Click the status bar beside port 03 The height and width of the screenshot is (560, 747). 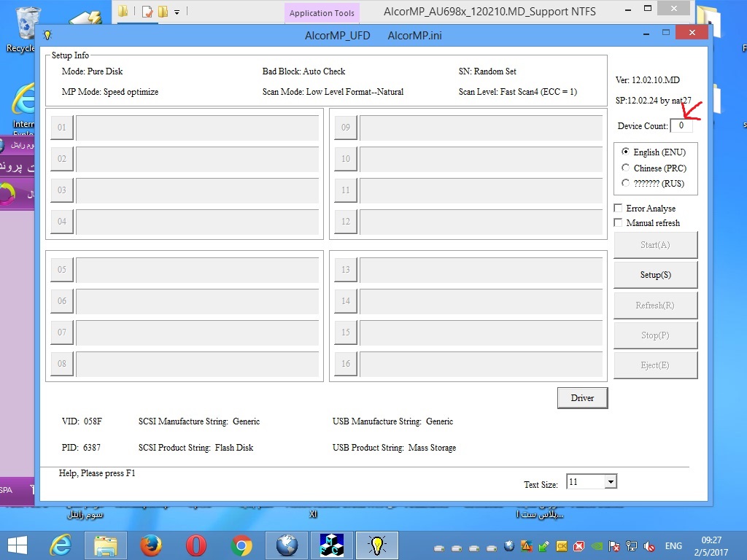click(x=197, y=190)
